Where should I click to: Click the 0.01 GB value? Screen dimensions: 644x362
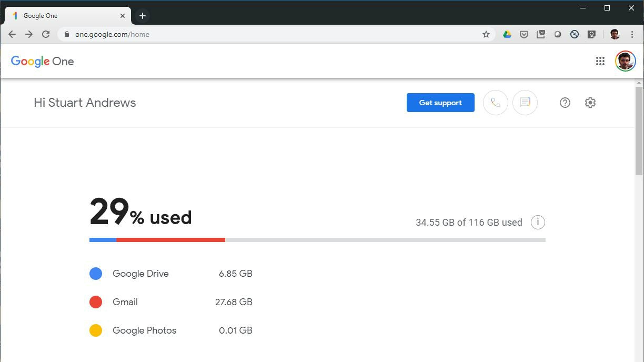[x=236, y=330]
